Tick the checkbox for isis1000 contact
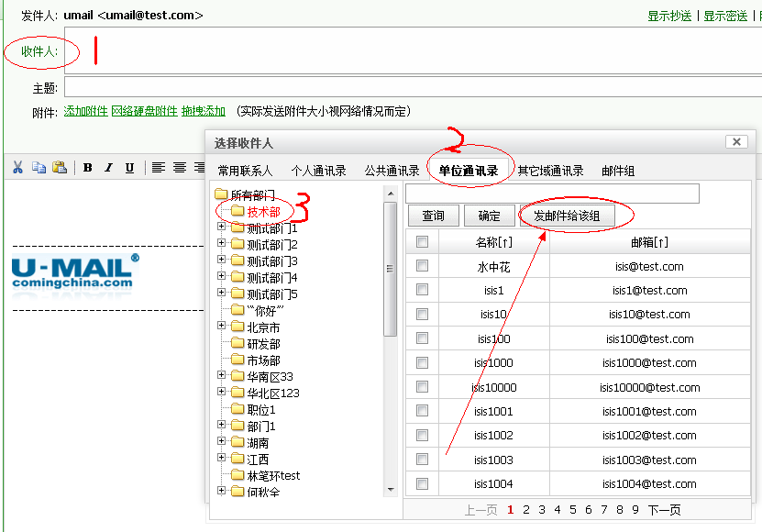This screenshot has height=532, width=762. (x=422, y=362)
